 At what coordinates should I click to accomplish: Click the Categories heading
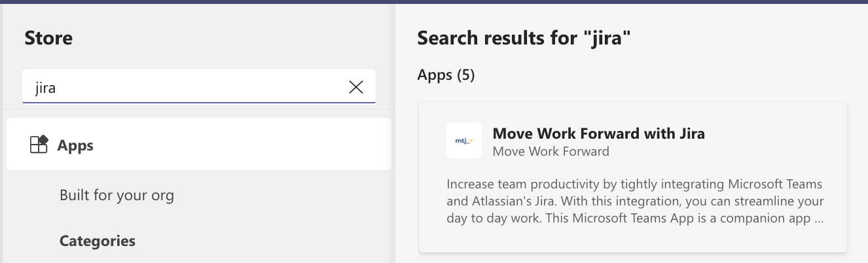98,241
